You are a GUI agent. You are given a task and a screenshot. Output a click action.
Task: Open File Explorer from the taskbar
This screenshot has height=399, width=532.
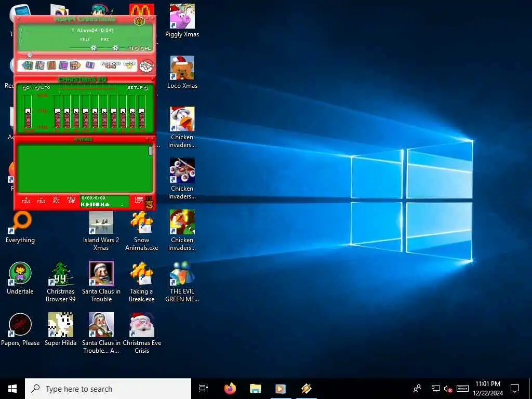pyautogui.click(x=255, y=389)
